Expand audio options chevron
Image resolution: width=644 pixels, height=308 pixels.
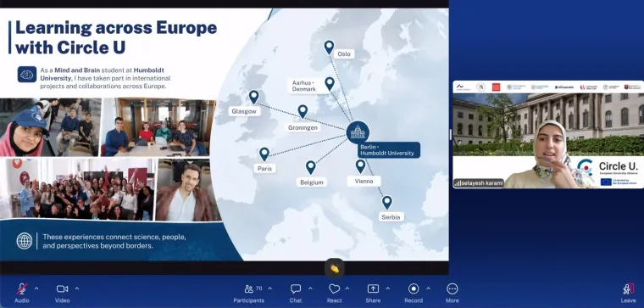(x=36, y=288)
